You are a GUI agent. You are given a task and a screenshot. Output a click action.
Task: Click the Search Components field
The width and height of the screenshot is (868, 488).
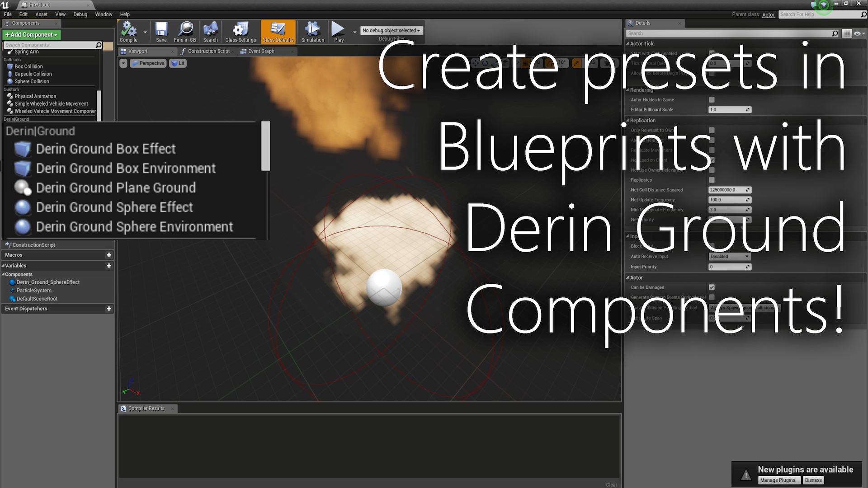pos(53,45)
